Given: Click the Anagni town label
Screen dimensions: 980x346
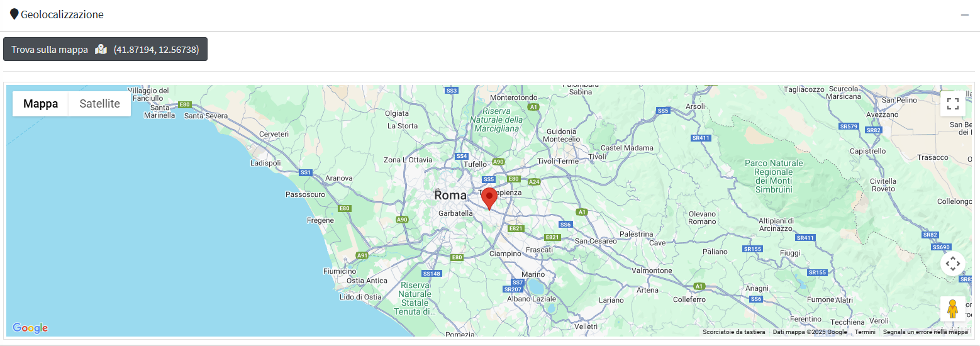Looking at the screenshot, I should pyautogui.click(x=757, y=289).
